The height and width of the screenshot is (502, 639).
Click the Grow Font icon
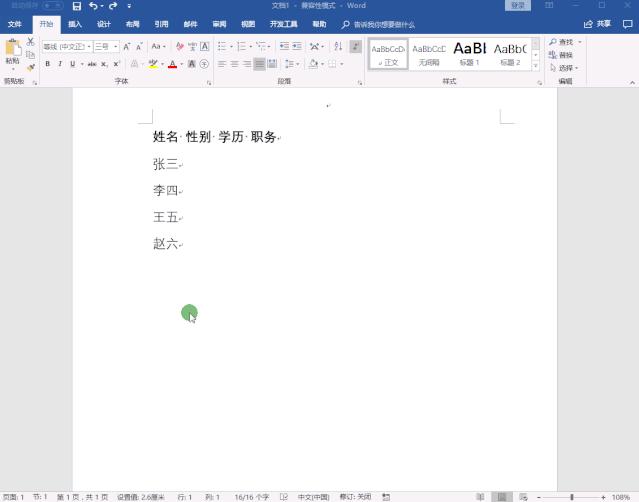(x=127, y=46)
